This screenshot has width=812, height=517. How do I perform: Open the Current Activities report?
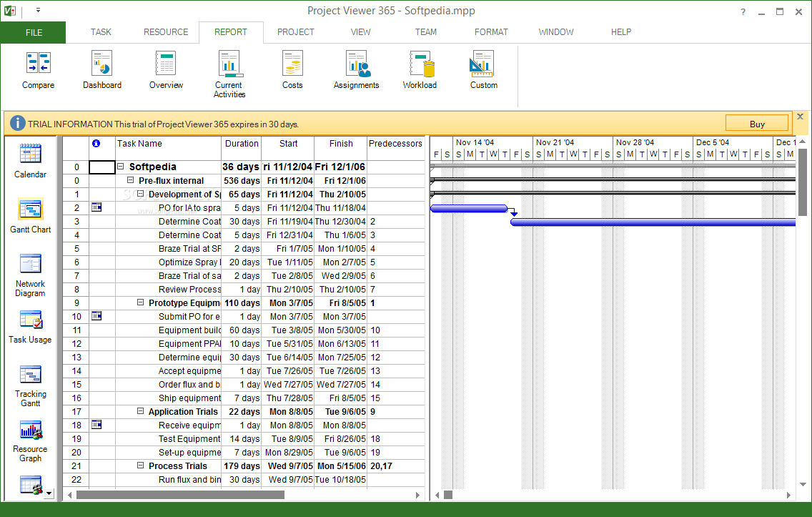tap(229, 74)
